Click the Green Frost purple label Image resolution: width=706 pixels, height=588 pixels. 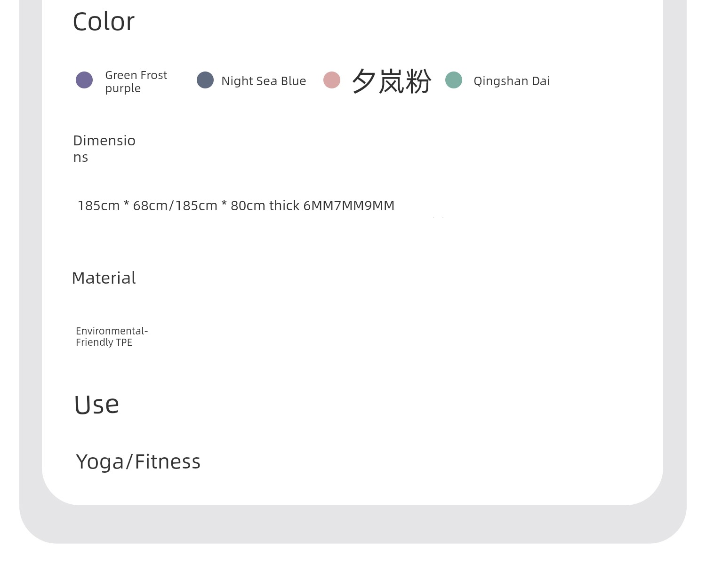click(x=136, y=82)
